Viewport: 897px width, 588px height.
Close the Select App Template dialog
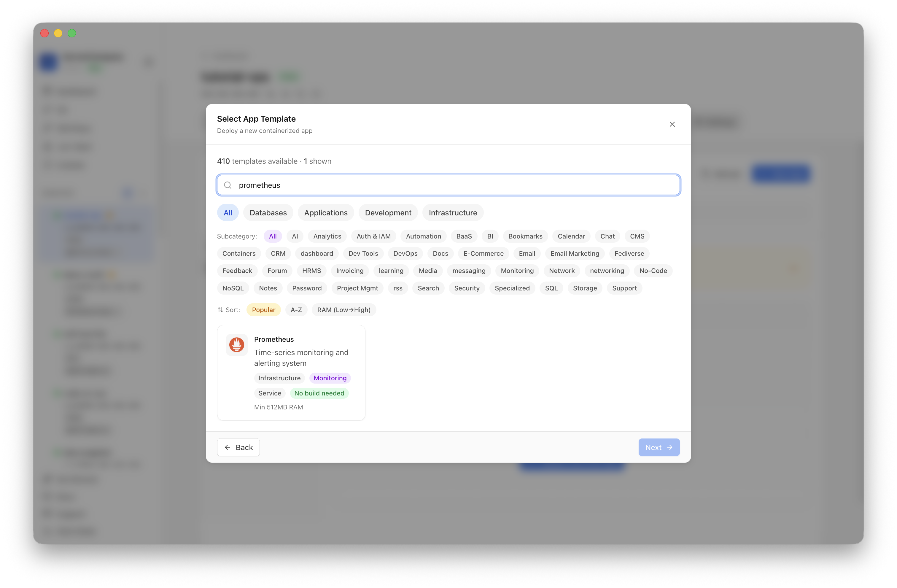tap(672, 124)
